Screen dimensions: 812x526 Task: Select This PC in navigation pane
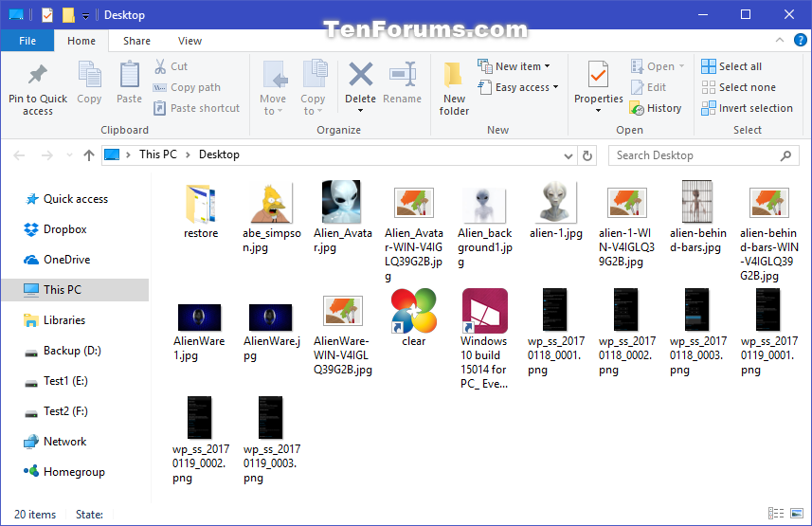tap(75, 290)
